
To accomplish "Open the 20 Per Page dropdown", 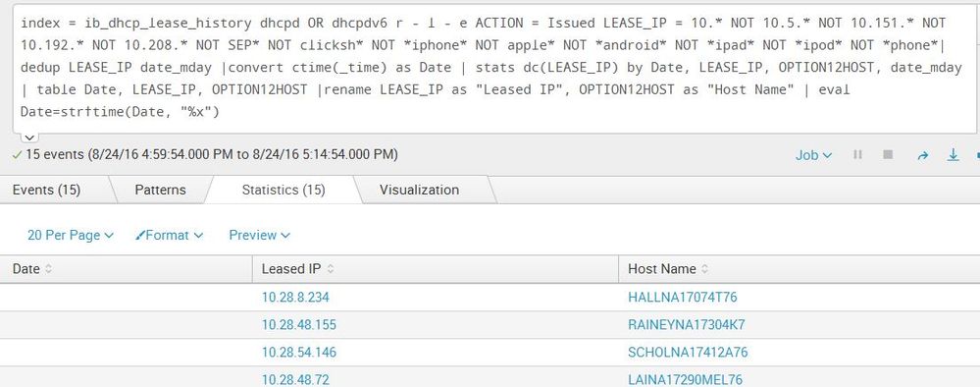I will (70, 236).
